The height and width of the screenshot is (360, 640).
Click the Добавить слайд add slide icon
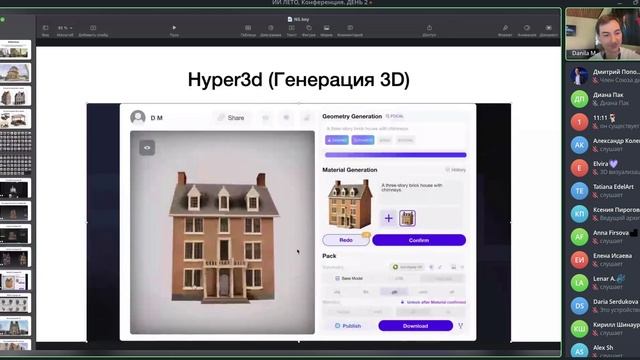[93, 28]
